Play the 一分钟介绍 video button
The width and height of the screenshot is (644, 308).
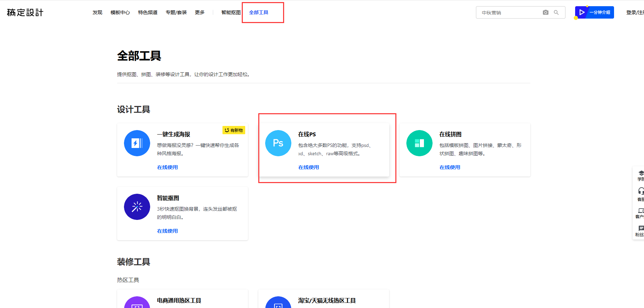(594, 12)
